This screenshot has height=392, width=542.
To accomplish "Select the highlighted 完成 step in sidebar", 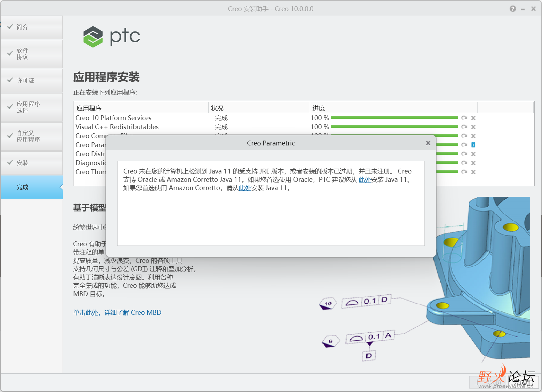I will click(32, 187).
